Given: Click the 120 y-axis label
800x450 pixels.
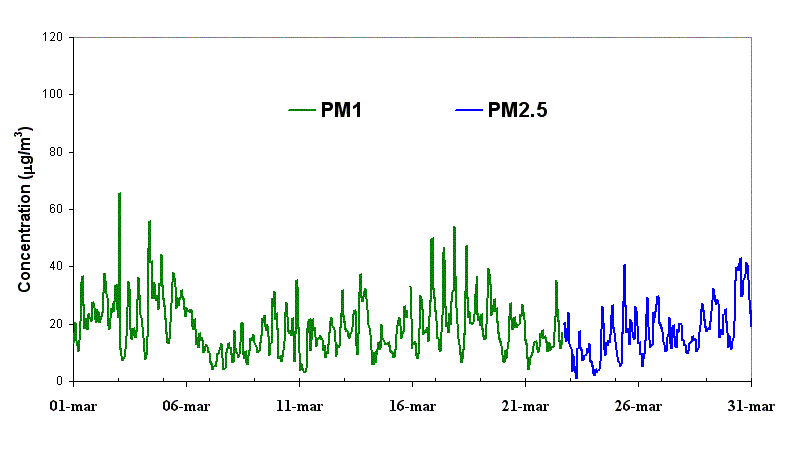Looking at the screenshot, I should (x=53, y=37).
